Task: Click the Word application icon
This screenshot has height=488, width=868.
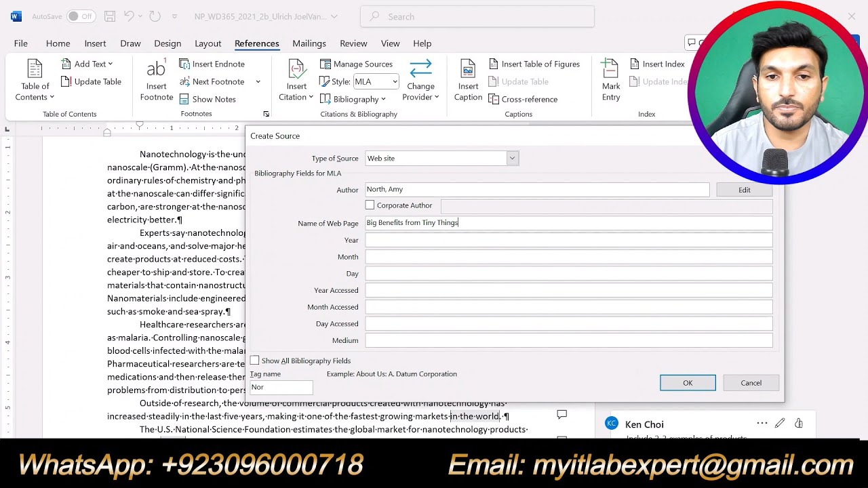Action: [16, 16]
